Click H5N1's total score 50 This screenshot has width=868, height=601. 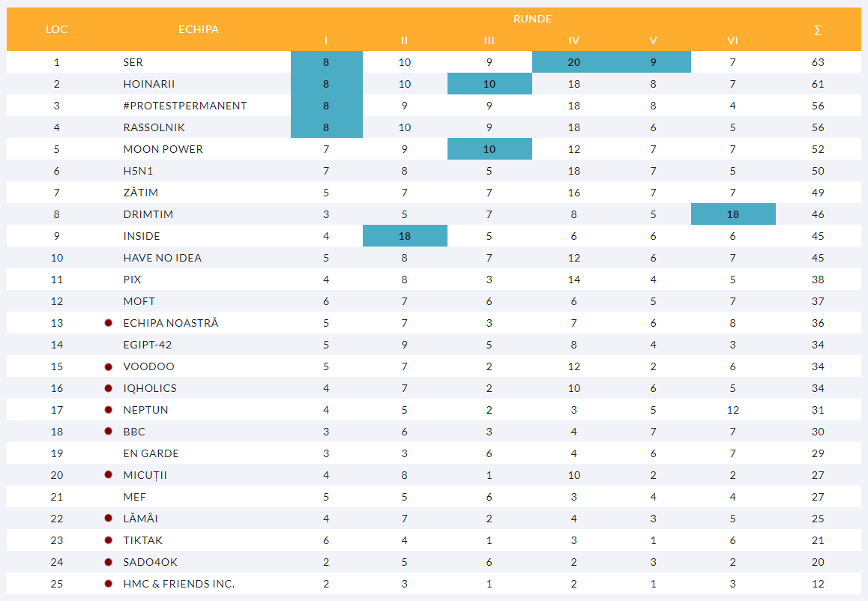(x=818, y=171)
